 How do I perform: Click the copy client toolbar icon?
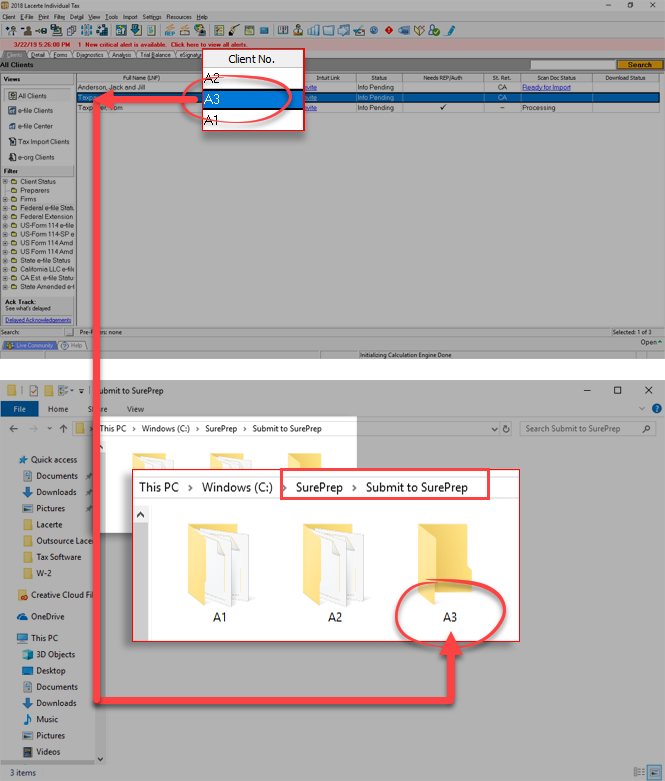71,30
